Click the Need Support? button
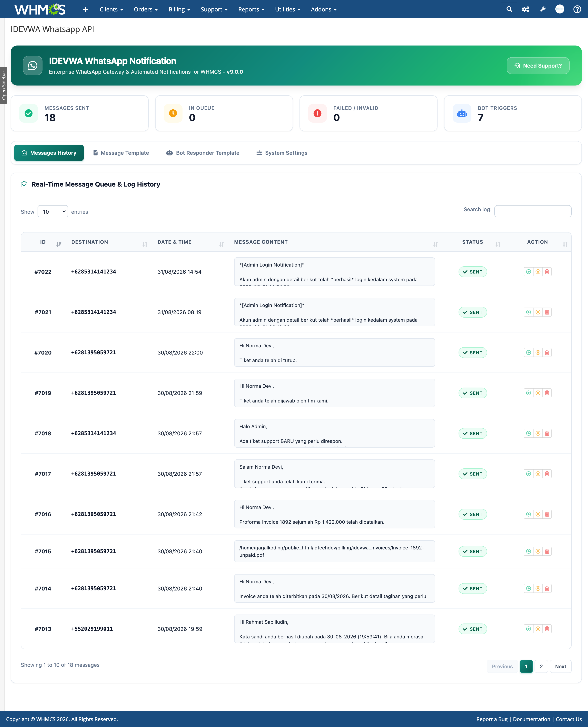This screenshot has height=727, width=588. 538,65
